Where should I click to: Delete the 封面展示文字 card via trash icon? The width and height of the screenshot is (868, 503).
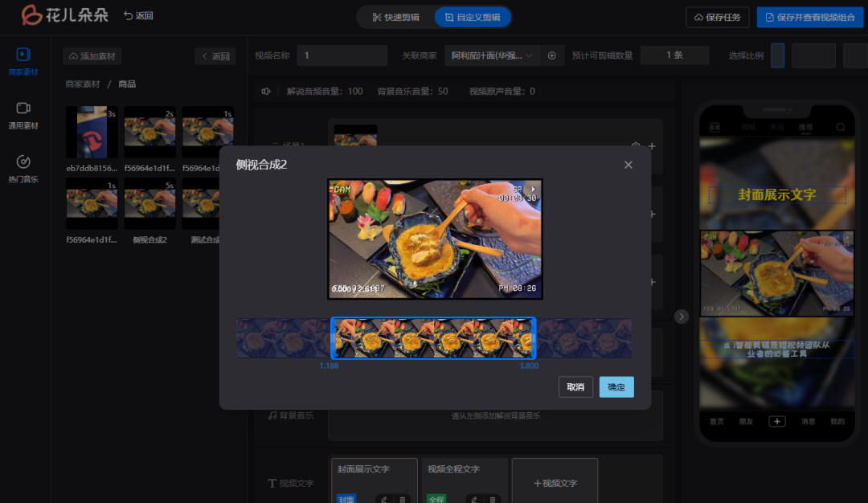click(x=403, y=499)
